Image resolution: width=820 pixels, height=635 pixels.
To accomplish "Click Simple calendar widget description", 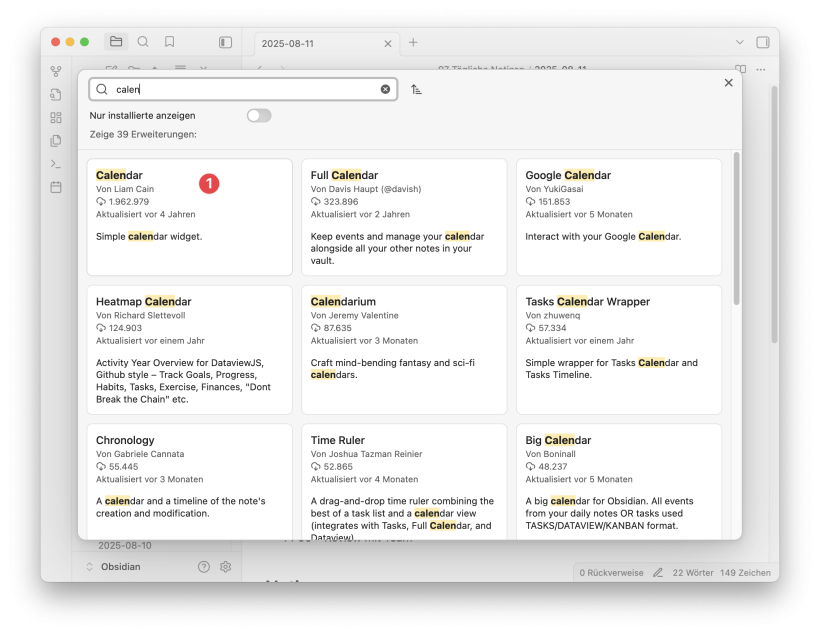I will (149, 236).
